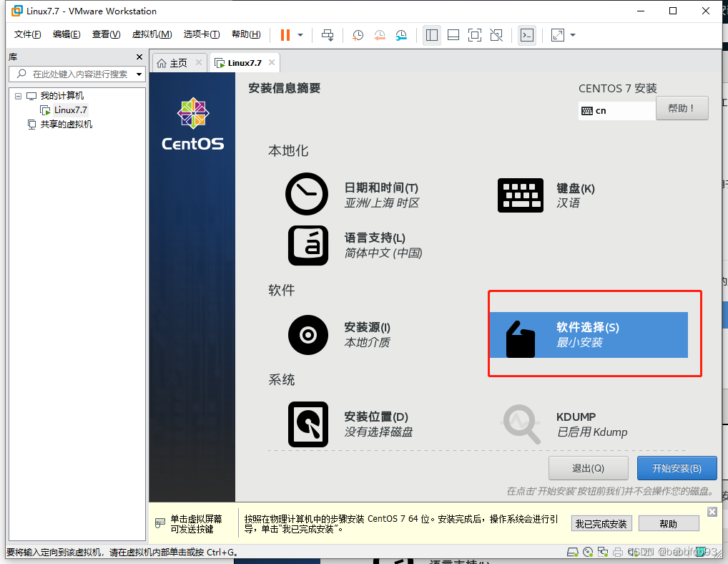Switch to Unity mode
Image resolution: width=728 pixels, height=564 pixels.
point(496,35)
